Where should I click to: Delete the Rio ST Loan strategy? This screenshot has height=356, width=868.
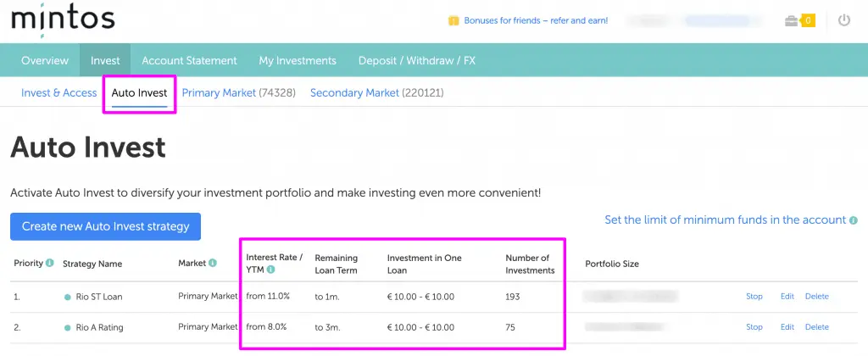click(x=817, y=297)
